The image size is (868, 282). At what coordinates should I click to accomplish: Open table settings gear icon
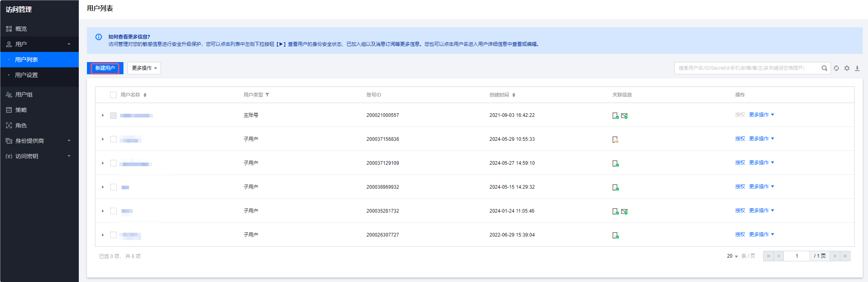click(847, 68)
